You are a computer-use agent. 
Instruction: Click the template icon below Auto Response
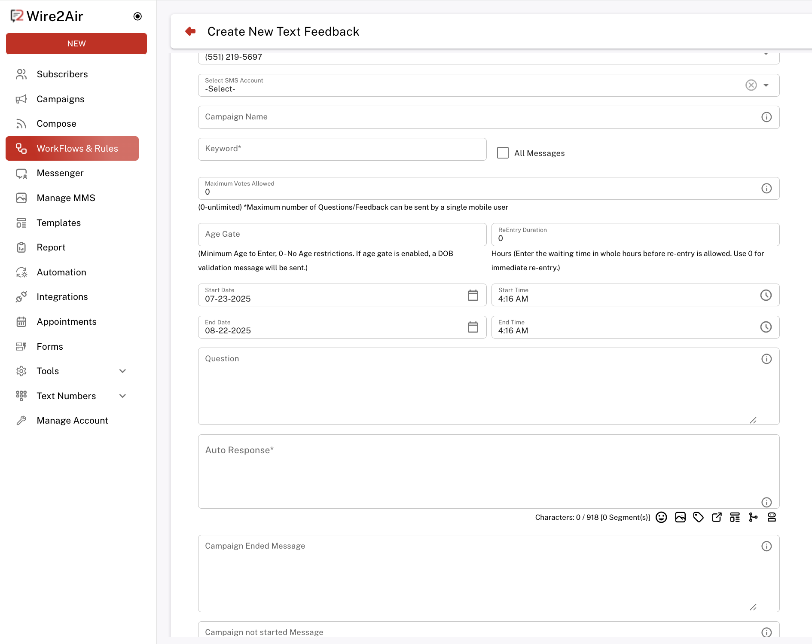735,517
